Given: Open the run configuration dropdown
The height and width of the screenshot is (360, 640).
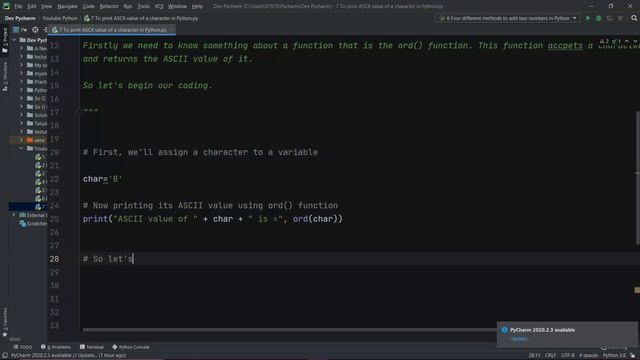Looking at the screenshot, I should point(507,18).
